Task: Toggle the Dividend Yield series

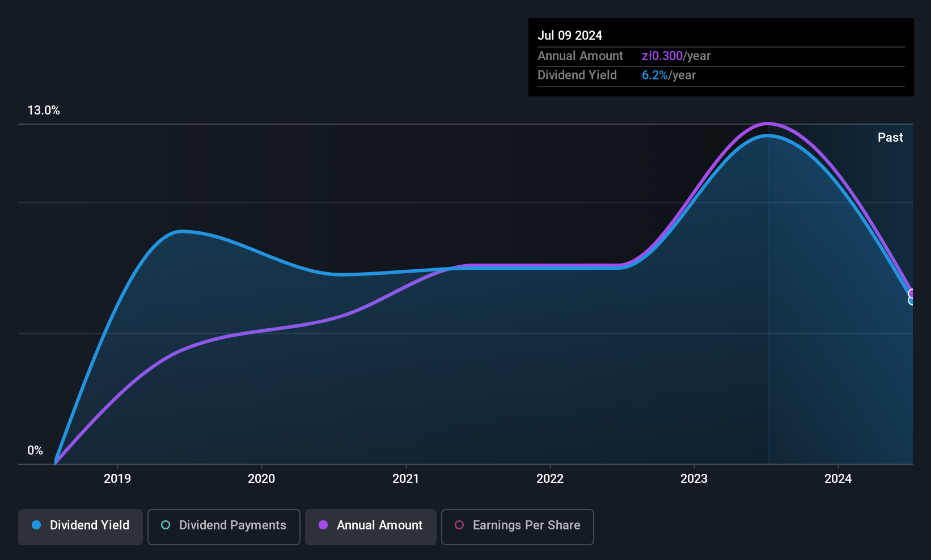Action: (x=81, y=527)
